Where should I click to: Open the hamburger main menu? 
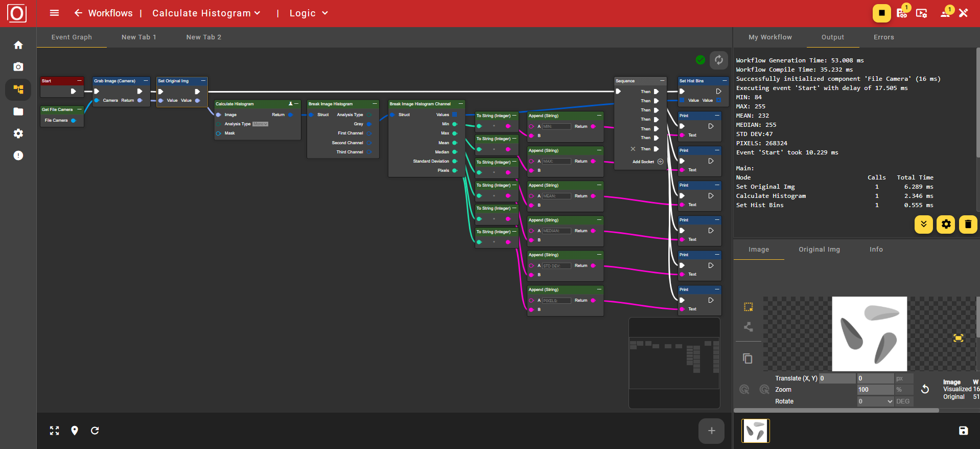pos(54,13)
